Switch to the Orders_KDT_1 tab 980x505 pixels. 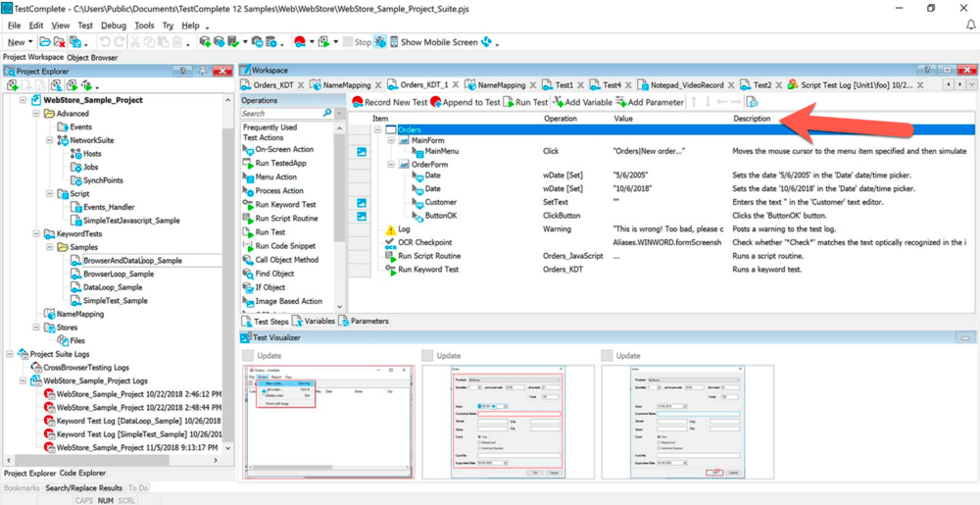coord(423,84)
